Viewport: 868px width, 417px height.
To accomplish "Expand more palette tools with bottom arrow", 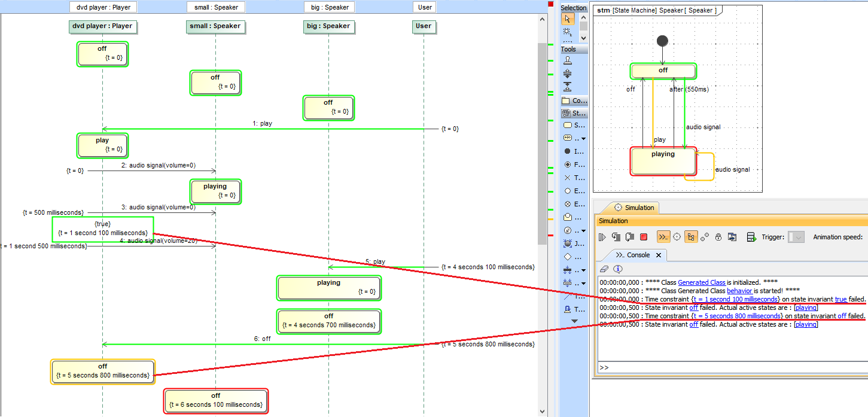I will coord(574,321).
